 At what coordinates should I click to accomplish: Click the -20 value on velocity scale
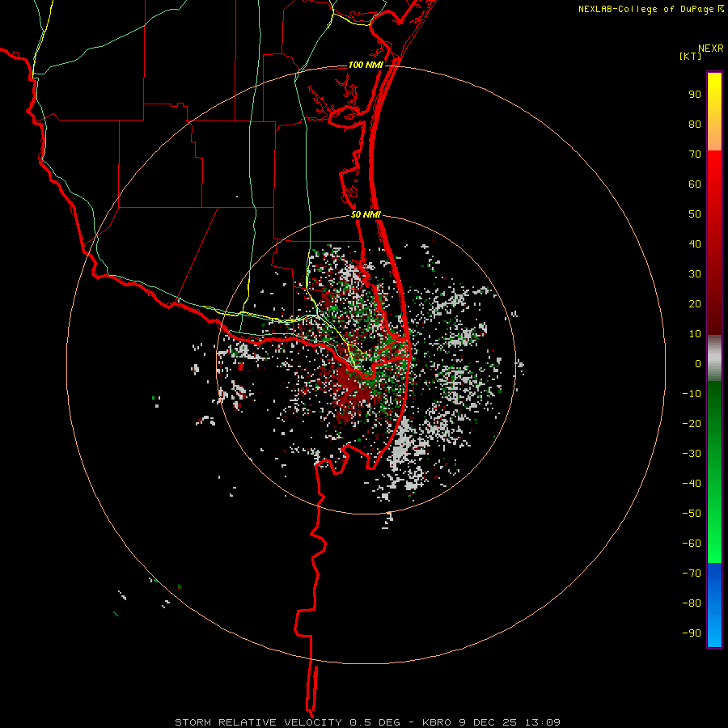pyautogui.click(x=692, y=423)
